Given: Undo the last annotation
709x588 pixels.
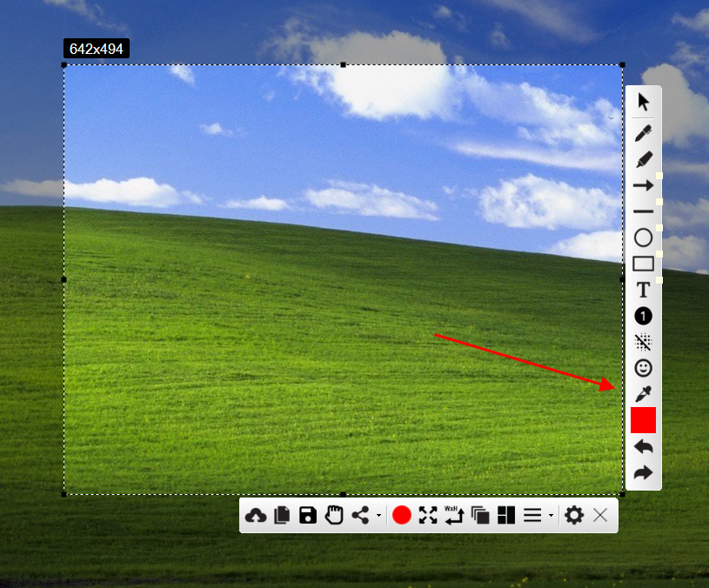Looking at the screenshot, I should point(643,447).
